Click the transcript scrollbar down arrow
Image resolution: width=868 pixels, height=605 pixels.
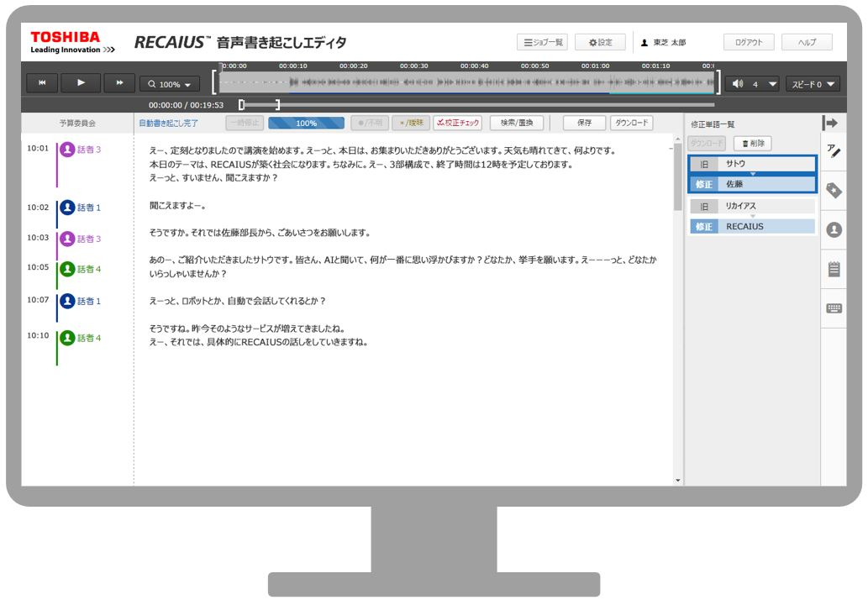[677, 481]
